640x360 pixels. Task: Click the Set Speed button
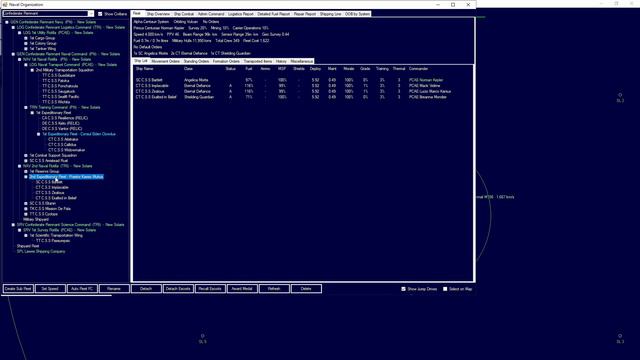tap(50, 289)
